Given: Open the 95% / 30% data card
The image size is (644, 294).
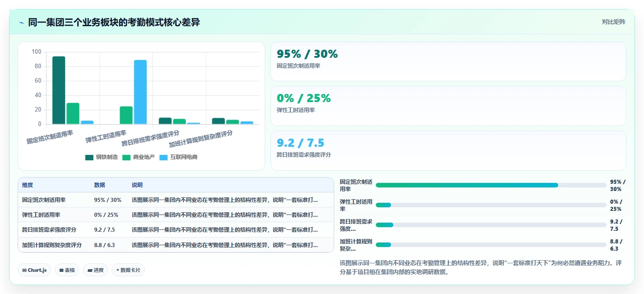Looking at the screenshot, I should (448, 61).
